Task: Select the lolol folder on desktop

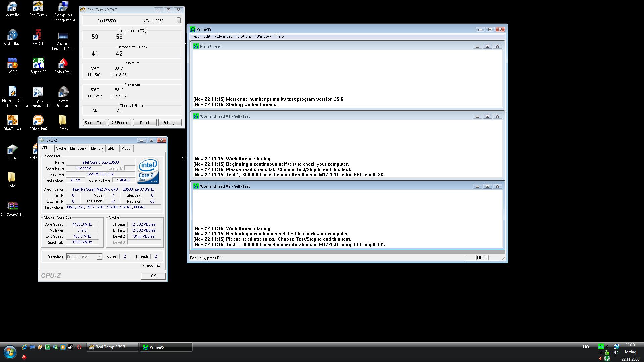Action: click(12, 180)
